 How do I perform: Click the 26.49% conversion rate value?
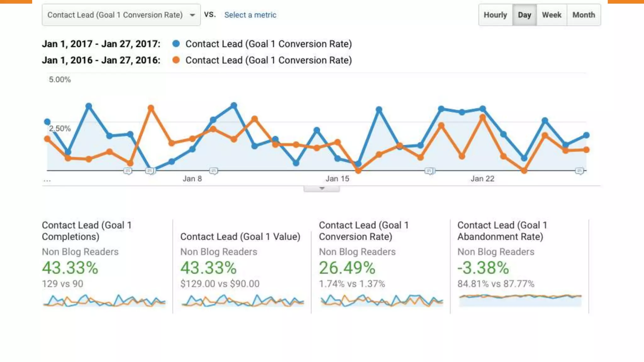point(347,268)
